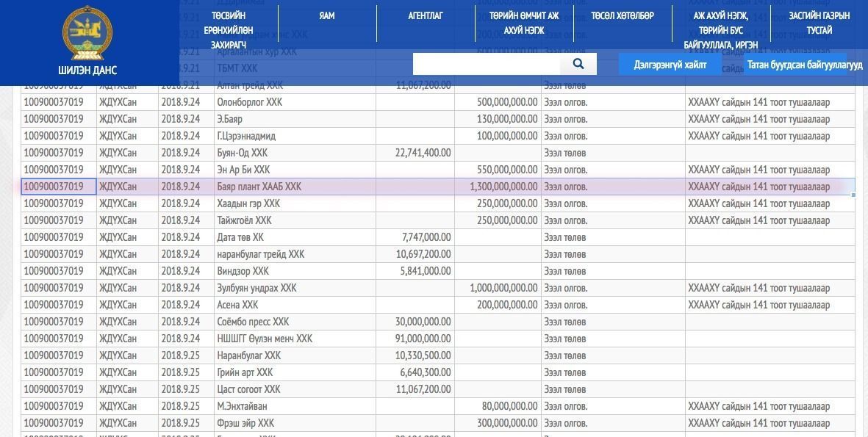Open the Төсвийн ерөнхийлөн захирагч menu

[x=228, y=30]
